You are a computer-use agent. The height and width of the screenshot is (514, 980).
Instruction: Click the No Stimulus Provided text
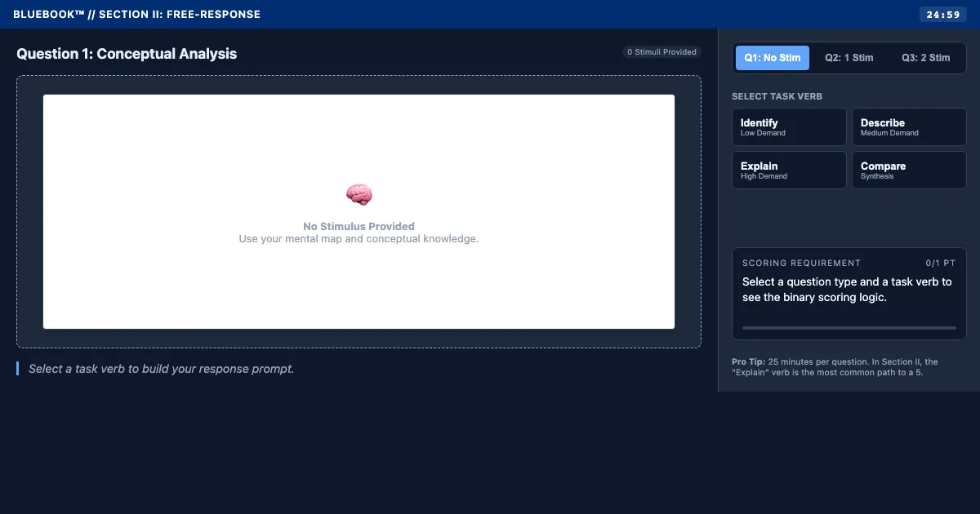(359, 226)
